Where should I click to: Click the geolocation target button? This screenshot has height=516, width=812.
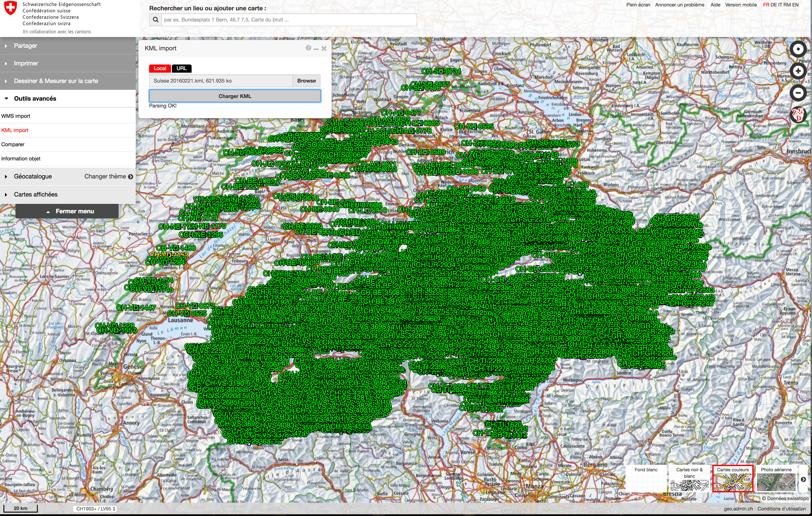click(798, 49)
